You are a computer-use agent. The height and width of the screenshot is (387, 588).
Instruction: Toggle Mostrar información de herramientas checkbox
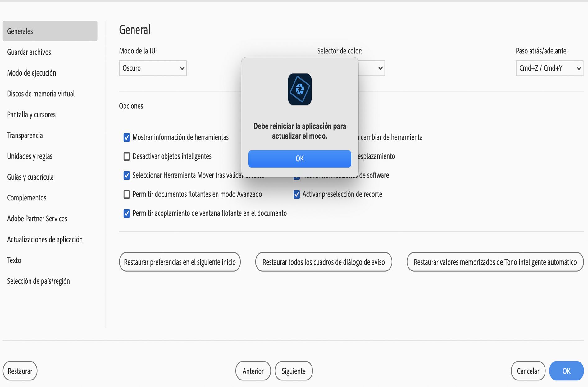(x=127, y=137)
